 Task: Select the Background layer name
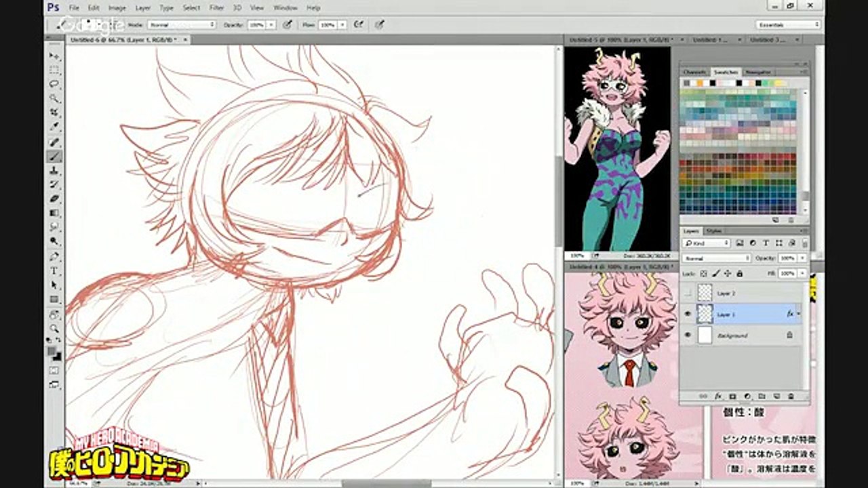click(732, 335)
